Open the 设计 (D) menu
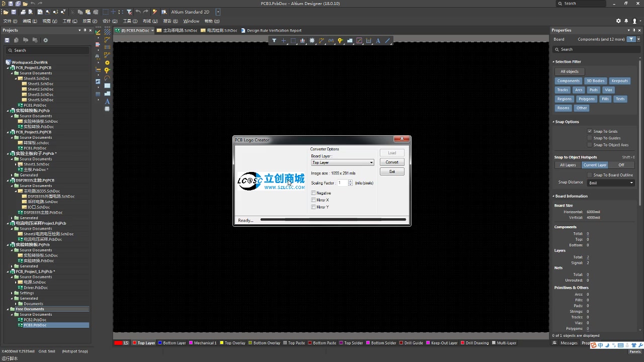Viewport: 644px width, 362px height. click(x=110, y=21)
